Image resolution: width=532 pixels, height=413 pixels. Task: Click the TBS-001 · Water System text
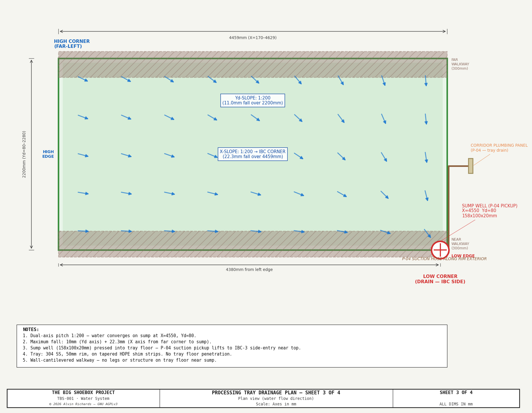click(x=83, y=399)
